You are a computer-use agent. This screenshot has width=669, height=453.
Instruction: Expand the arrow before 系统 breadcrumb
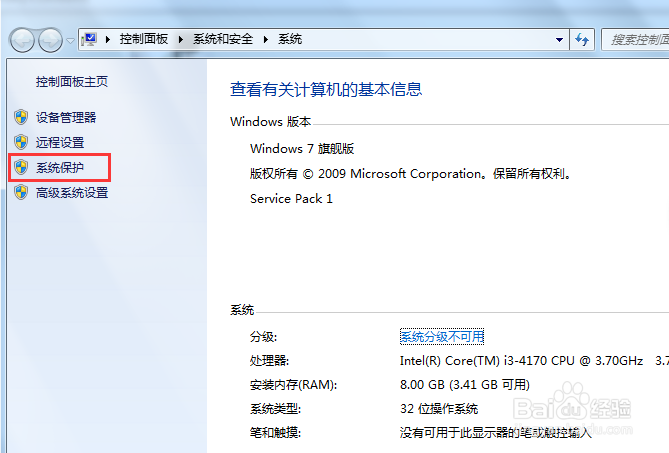coord(266,40)
